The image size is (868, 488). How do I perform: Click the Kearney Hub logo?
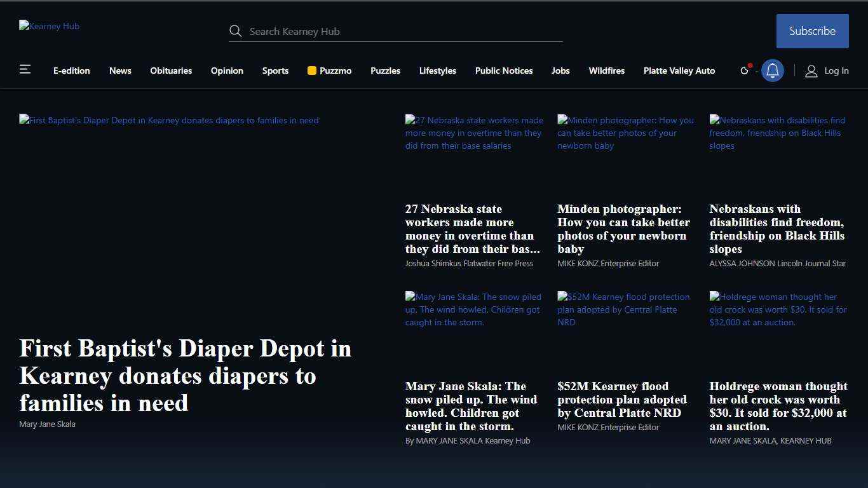(49, 27)
